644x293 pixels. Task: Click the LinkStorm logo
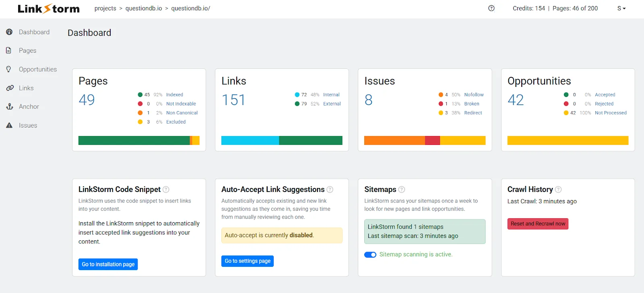click(49, 8)
